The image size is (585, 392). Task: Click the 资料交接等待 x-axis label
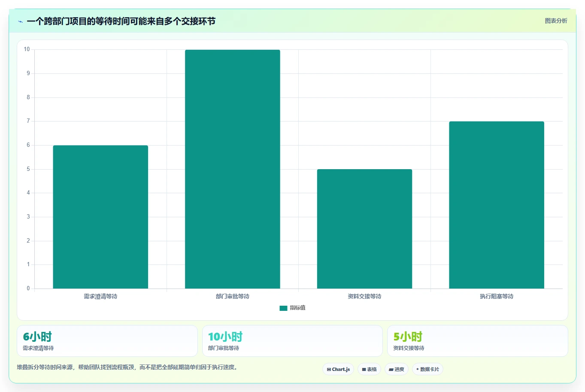(364, 296)
